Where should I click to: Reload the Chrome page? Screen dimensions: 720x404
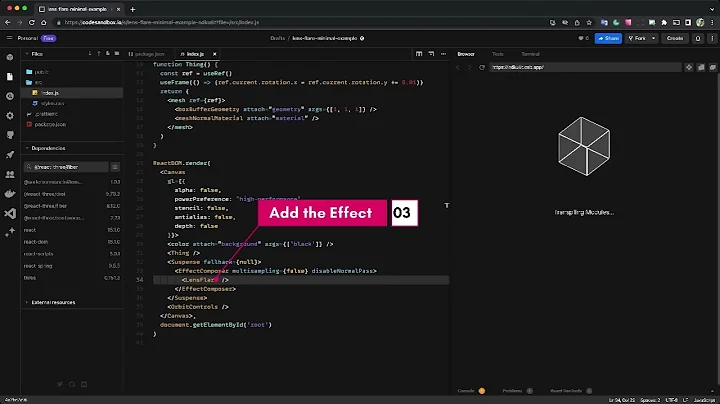tap(32, 22)
